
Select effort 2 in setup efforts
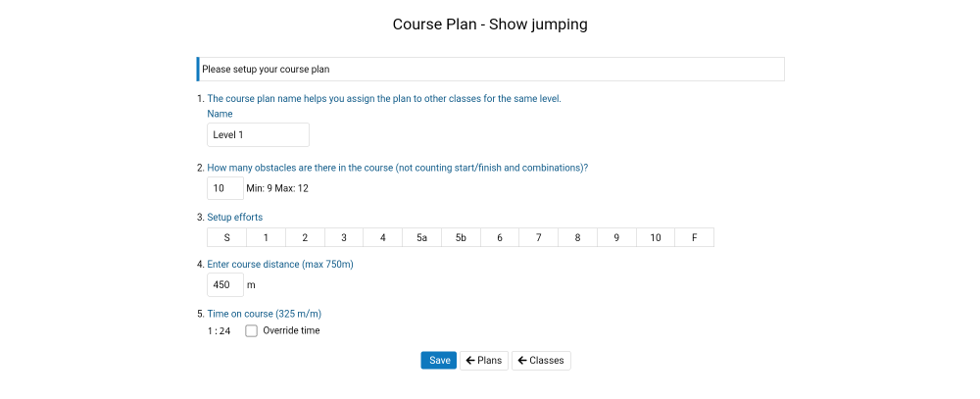305,238
